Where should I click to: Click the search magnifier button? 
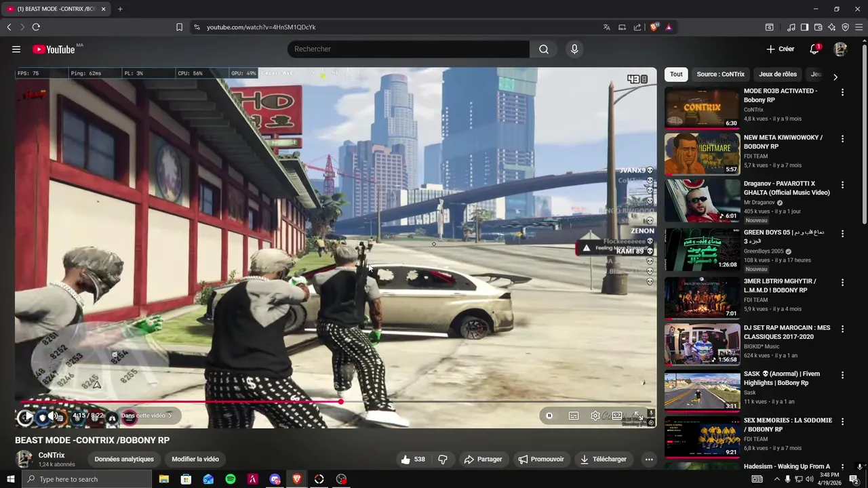pos(544,49)
